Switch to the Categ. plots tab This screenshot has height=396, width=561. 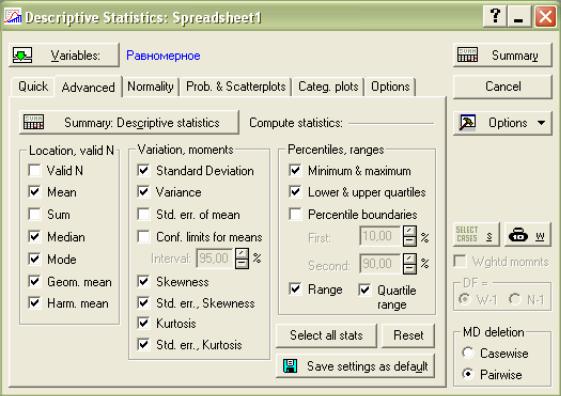click(x=328, y=87)
